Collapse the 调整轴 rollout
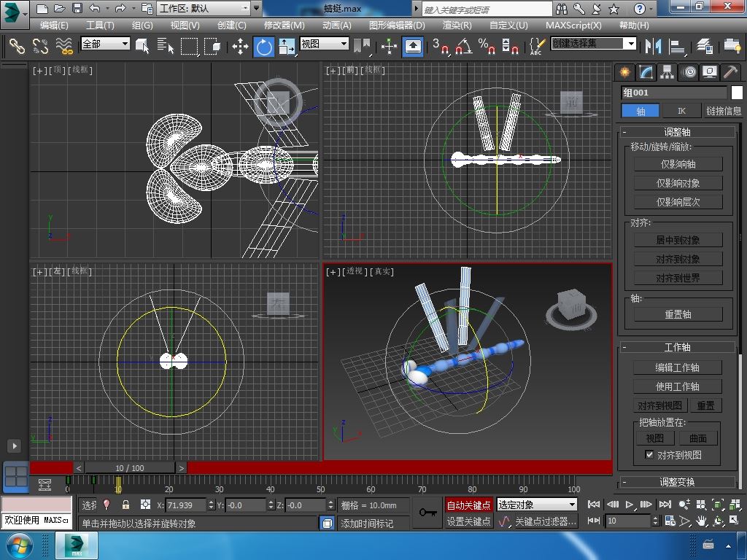Viewport: 747px width, 560px height. 676,132
